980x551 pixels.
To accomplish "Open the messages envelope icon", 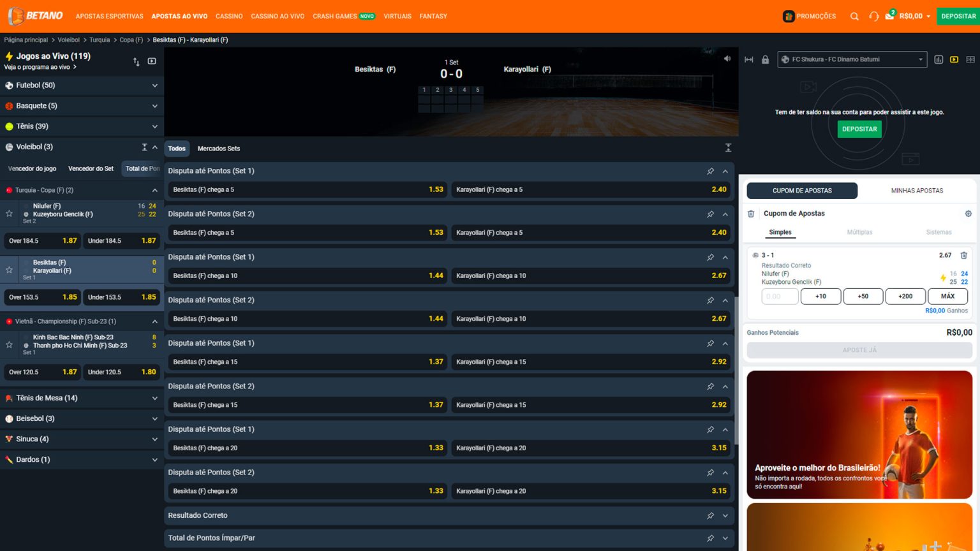I will (889, 16).
